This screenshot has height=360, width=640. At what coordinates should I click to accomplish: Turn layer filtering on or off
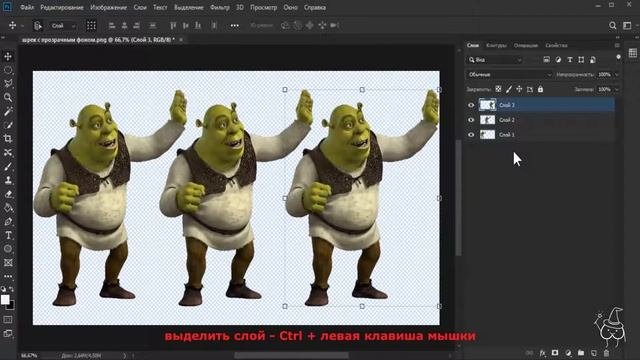pos(618,57)
